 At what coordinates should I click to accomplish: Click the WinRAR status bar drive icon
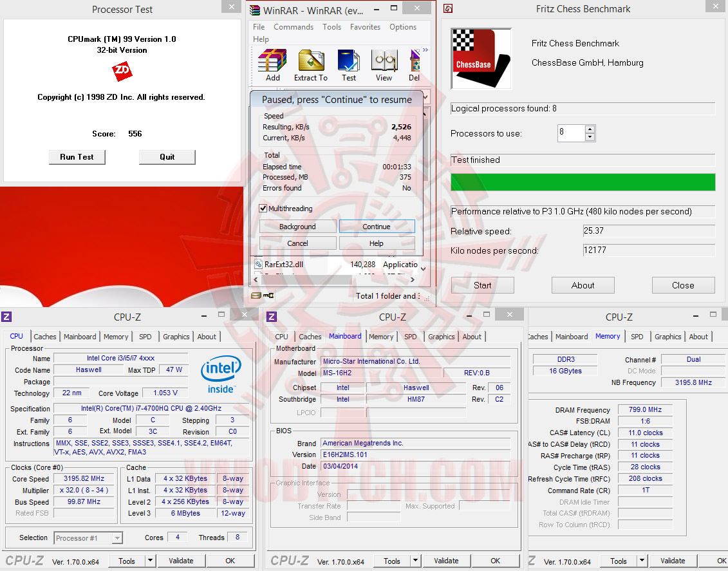pos(256,295)
